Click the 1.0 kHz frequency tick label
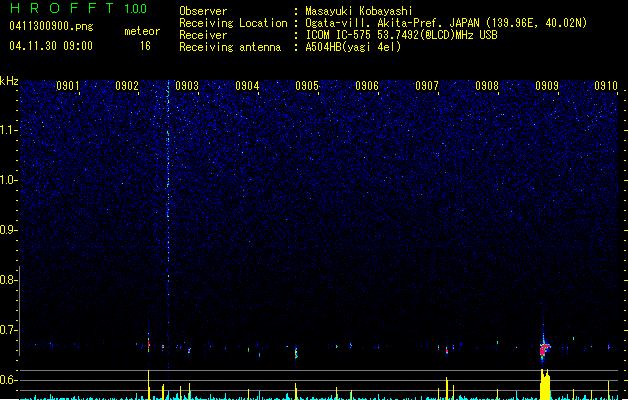Screen dimensions: 629x400 (x=9, y=180)
